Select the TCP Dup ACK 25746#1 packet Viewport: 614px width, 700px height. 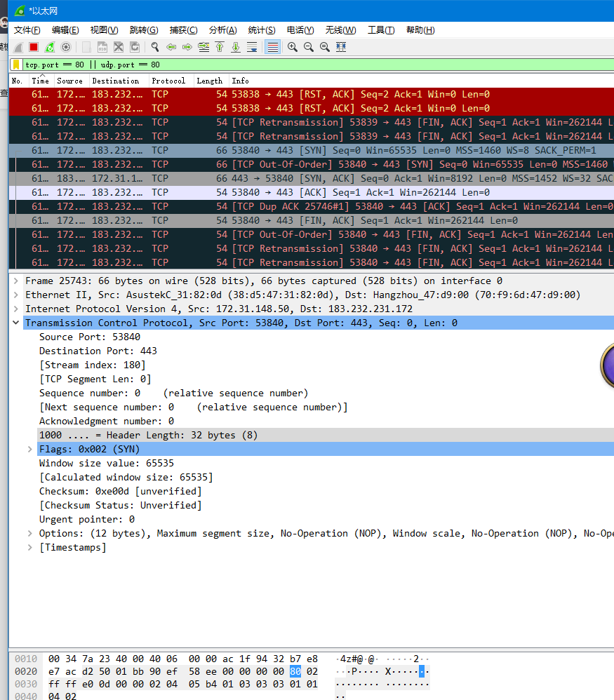[x=312, y=207]
